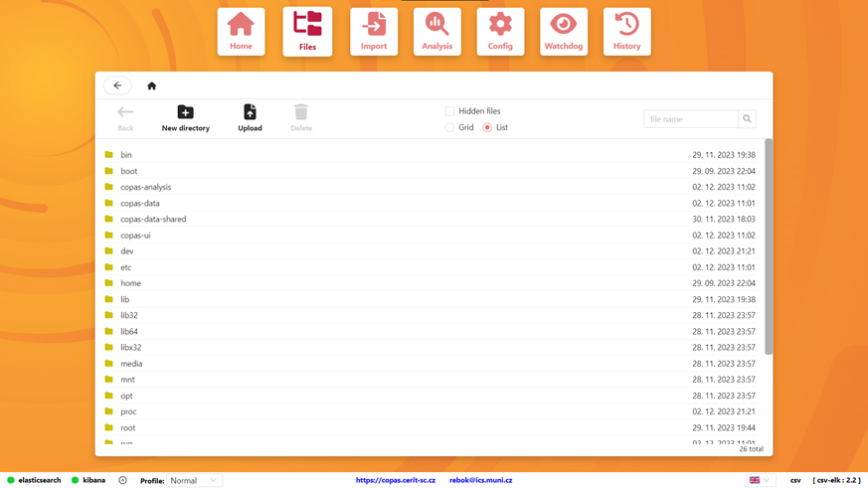Select the List view radio button
This screenshot has width=868, height=488.
click(487, 127)
